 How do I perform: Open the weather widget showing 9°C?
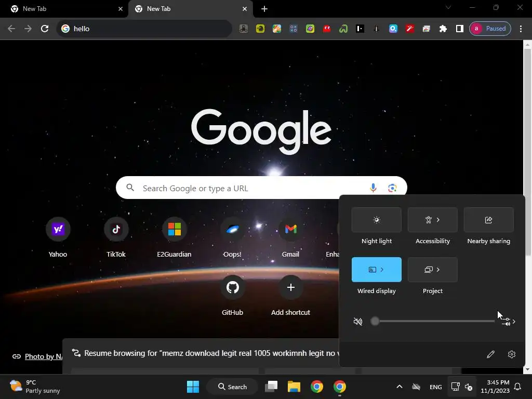pyautogui.click(x=35, y=387)
